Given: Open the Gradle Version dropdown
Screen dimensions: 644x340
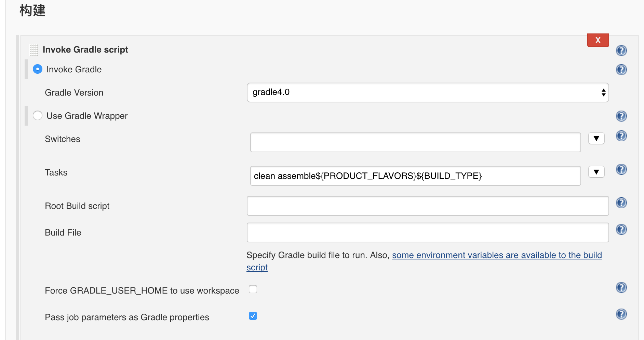Looking at the screenshot, I should pos(428,93).
